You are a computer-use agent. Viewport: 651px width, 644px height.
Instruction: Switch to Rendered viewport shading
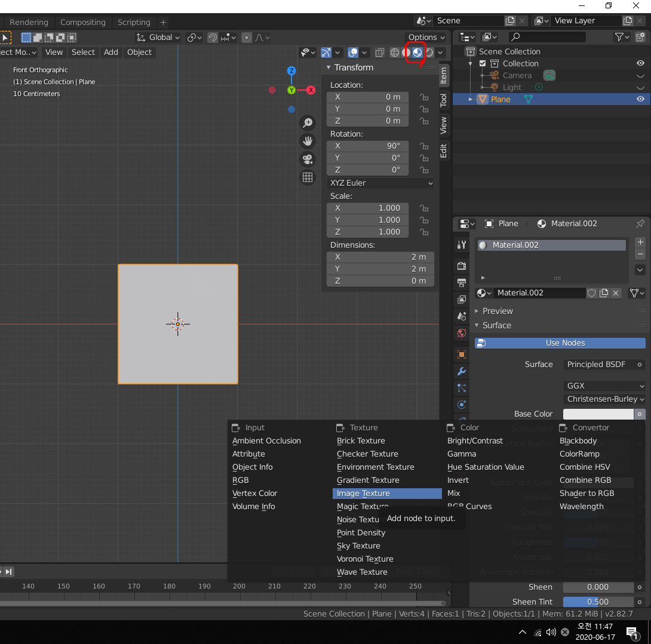point(429,53)
